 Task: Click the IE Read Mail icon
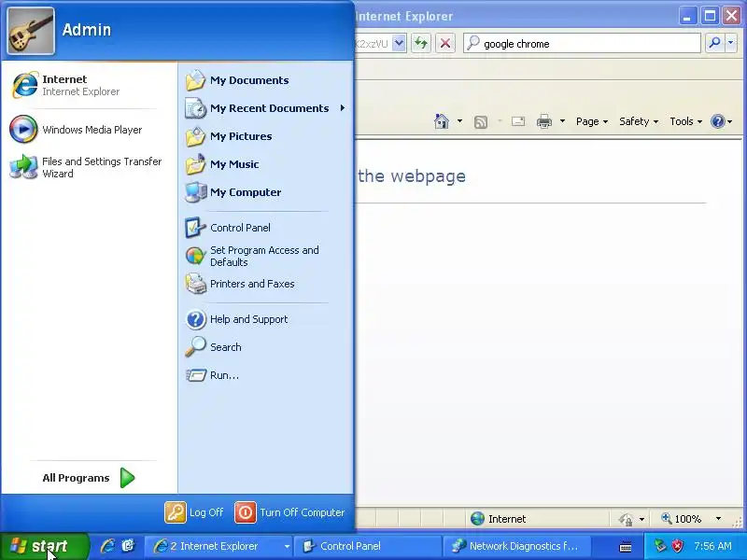(518, 121)
